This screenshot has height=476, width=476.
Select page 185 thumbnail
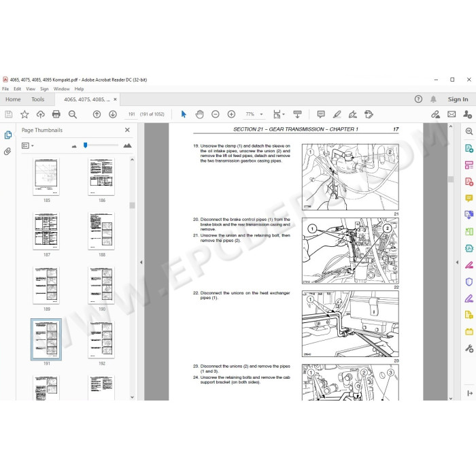coord(46,176)
